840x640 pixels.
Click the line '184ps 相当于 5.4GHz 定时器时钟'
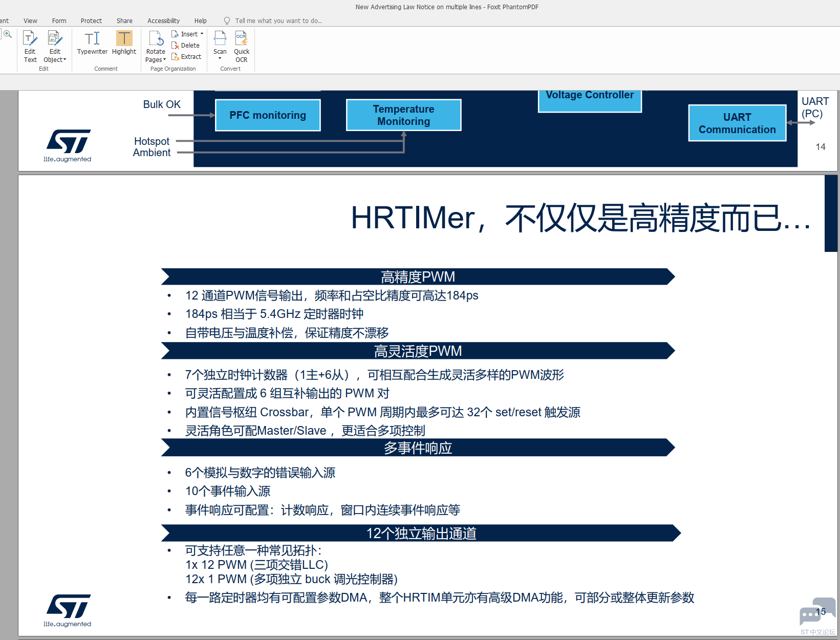pos(274,314)
